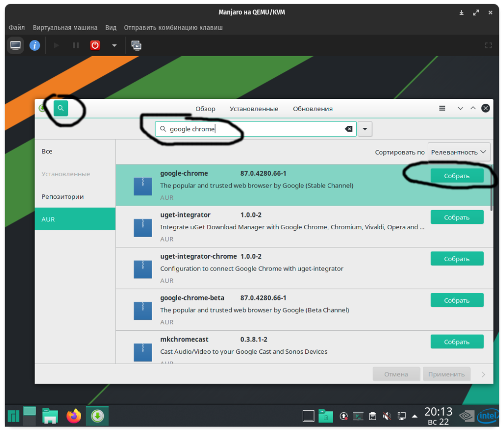Click the search toggle icon in Pamac
This screenshot has width=504, height=432.
click(x=61, y=108)
